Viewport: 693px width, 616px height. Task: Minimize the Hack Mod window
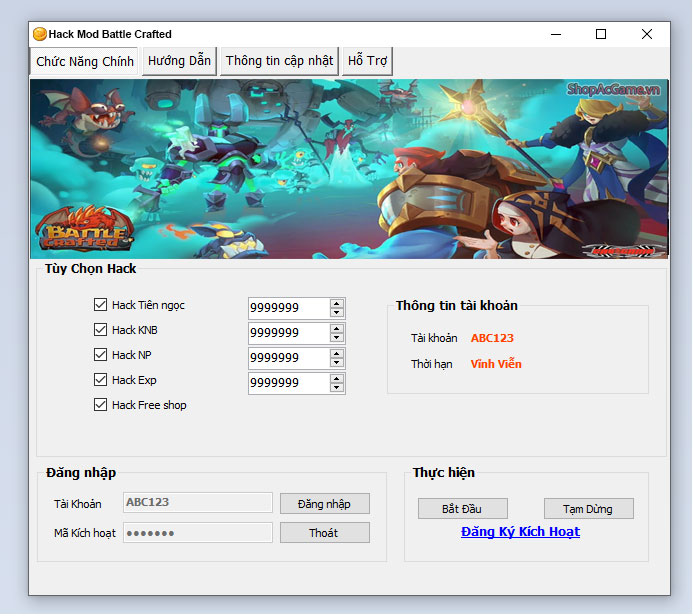[x=556, y=34]
